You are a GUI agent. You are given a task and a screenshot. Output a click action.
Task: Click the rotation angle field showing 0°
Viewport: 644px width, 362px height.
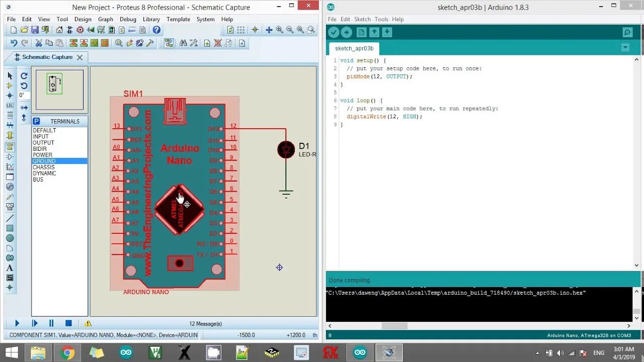24,95
